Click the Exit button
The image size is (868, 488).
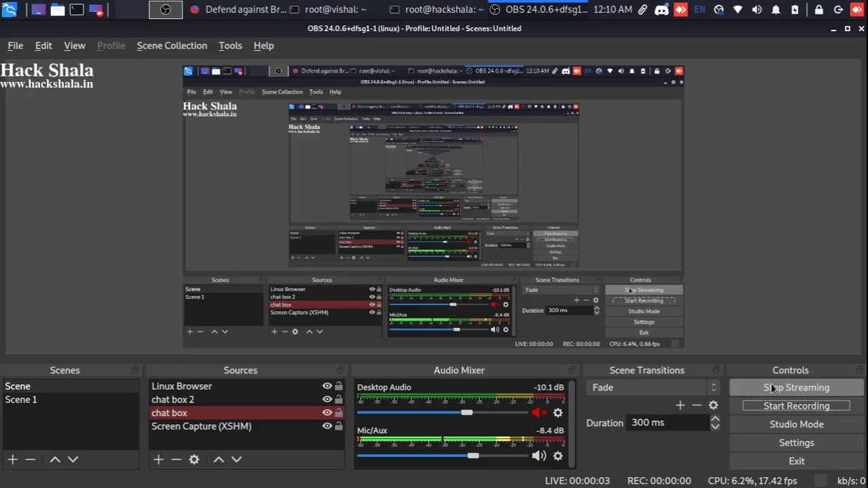(796, 461)
